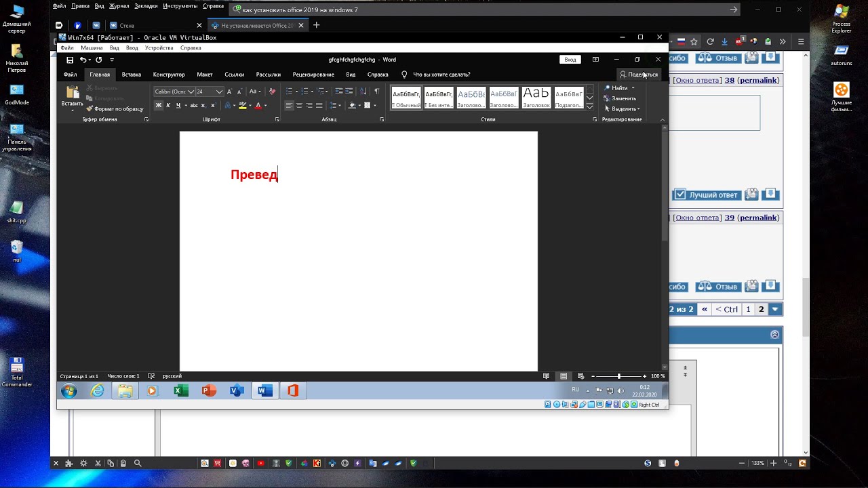Apply the red font color button
The image size is (868, 488).
pyautogui.click(x=258, y=106)
